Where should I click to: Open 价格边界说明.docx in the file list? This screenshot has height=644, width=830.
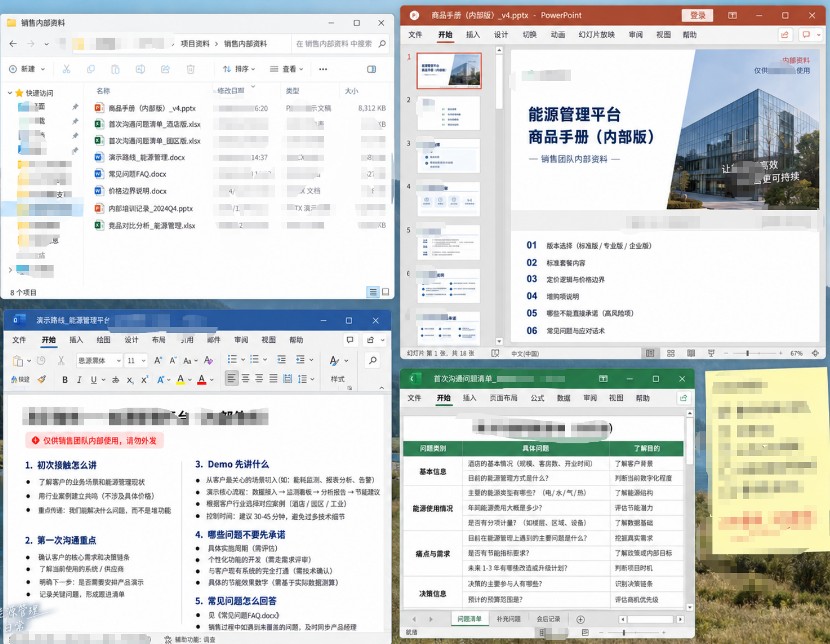pos(137,191)
